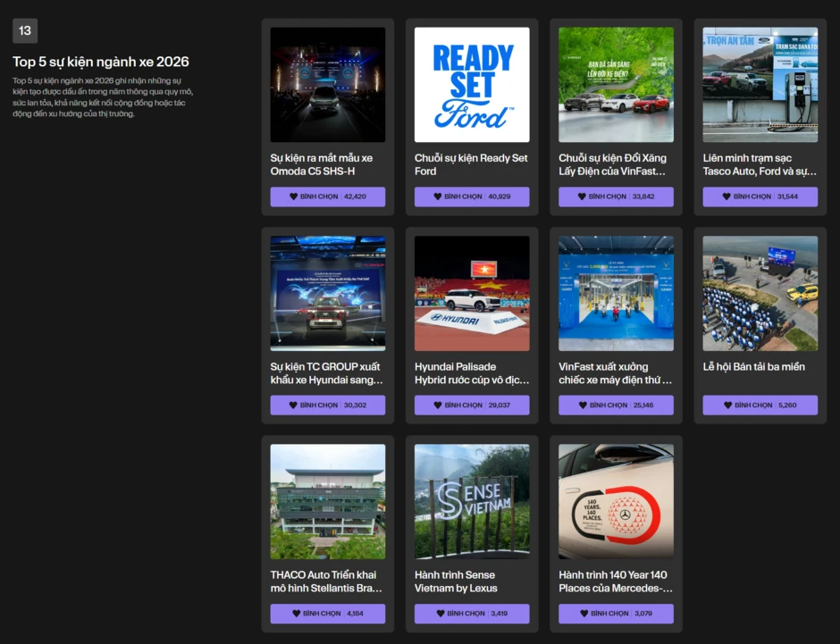Open the Omoda C5 SHS-H launch photo
840x644 pixels.
point(328,85)
